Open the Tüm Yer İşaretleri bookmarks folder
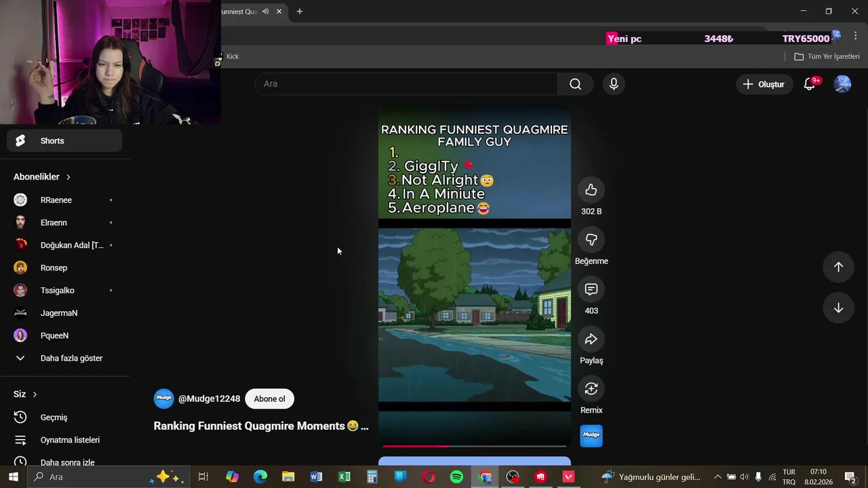This screenshot has height=488, width=868. [827, 56]
